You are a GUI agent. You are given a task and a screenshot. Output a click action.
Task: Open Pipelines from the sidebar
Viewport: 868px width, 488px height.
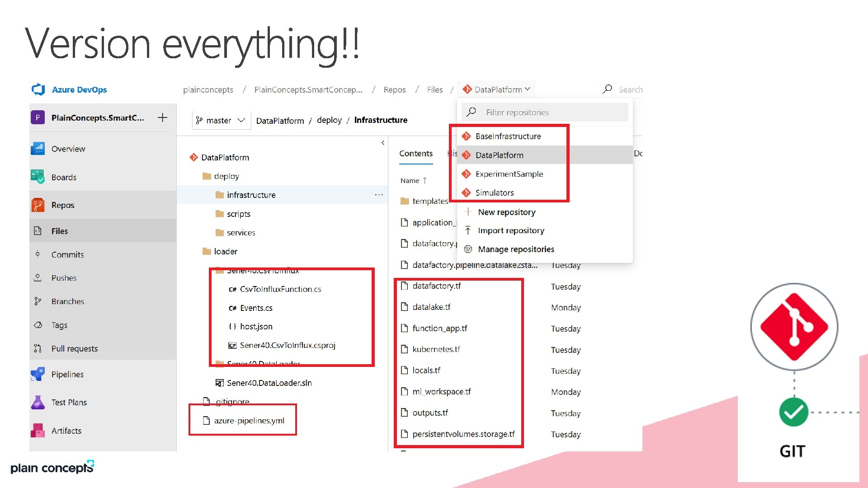[67, 374]
